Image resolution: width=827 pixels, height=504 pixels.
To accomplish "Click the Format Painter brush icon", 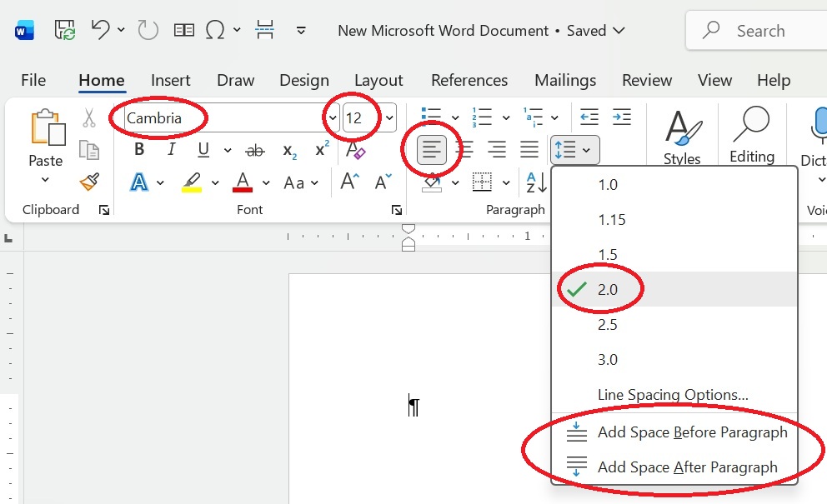I will click(x=88, y=181).
